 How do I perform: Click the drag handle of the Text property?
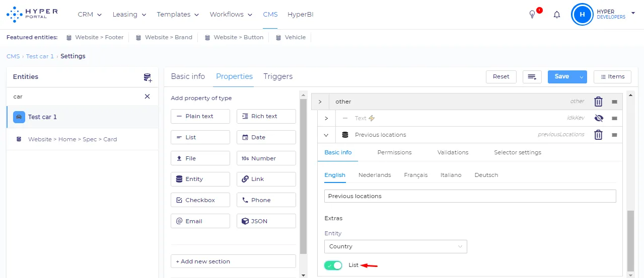[x=615, y=119]
